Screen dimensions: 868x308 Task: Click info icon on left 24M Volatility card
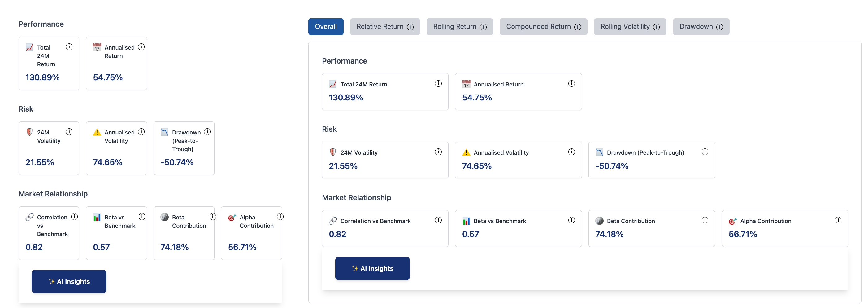tap(69, 132)
